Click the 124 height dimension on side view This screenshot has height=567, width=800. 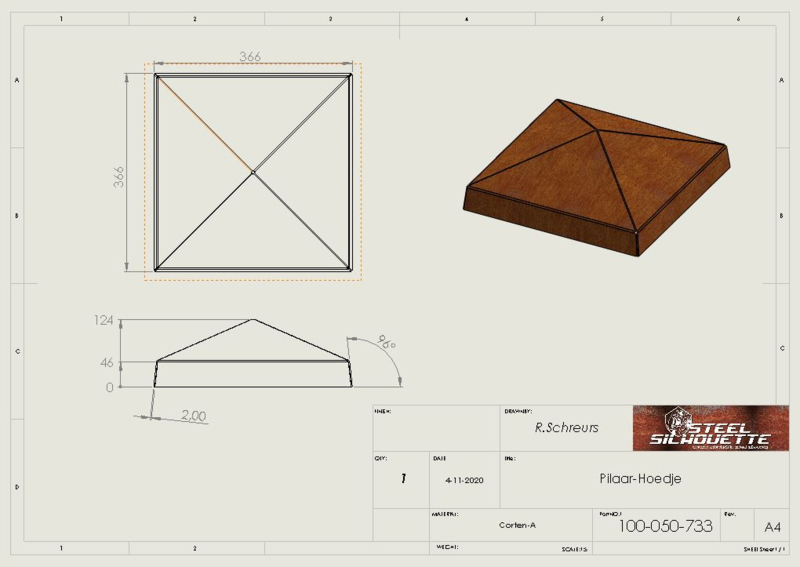104,321
